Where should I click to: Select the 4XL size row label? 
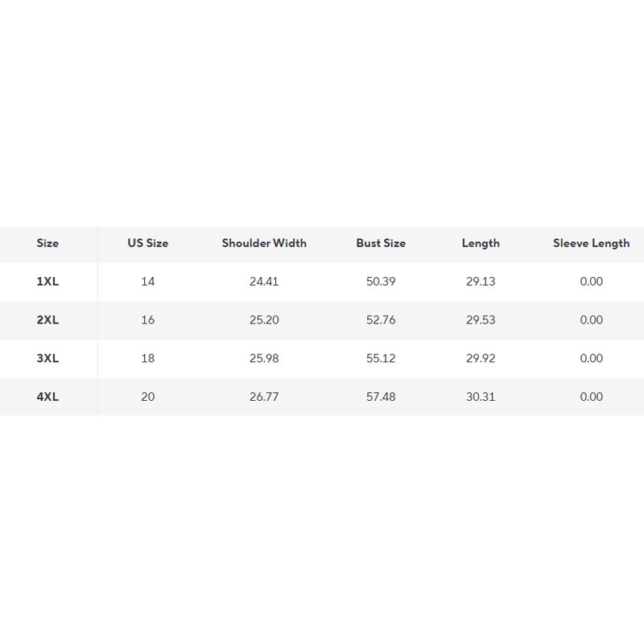pos(47,397)
